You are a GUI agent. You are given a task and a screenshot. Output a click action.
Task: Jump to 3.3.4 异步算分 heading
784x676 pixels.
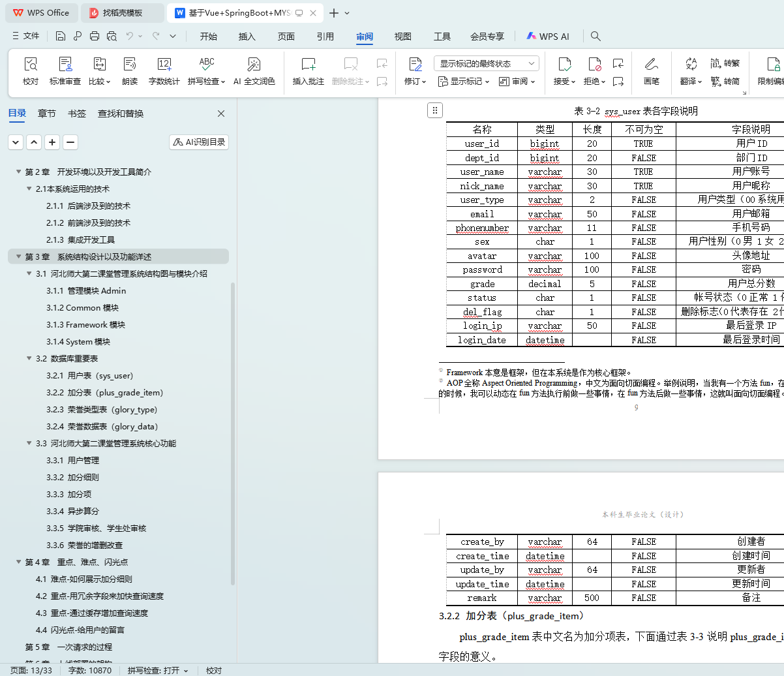point(72,511)
